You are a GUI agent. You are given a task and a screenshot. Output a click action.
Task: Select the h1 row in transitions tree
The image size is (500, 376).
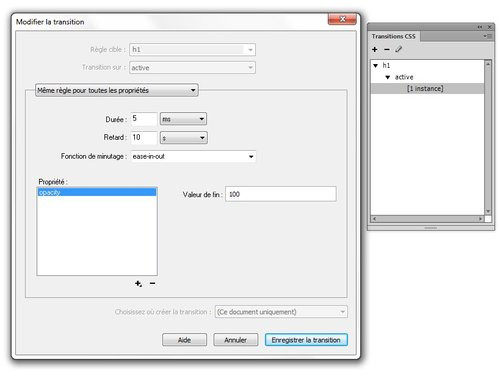[427, 65]
